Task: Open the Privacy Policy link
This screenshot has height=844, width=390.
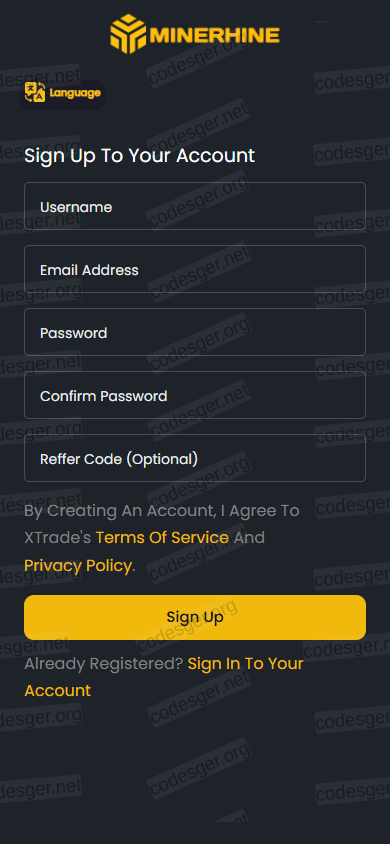Action: 78,565
